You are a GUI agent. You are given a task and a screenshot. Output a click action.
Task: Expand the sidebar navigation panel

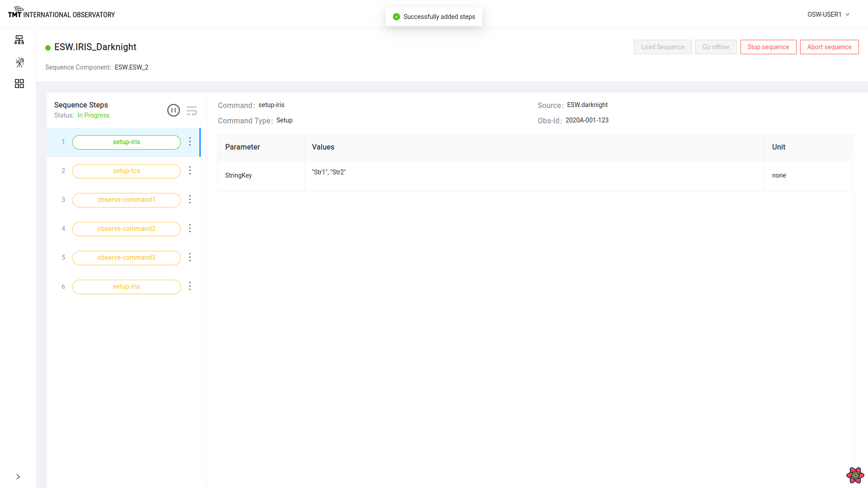pos(18,477)
